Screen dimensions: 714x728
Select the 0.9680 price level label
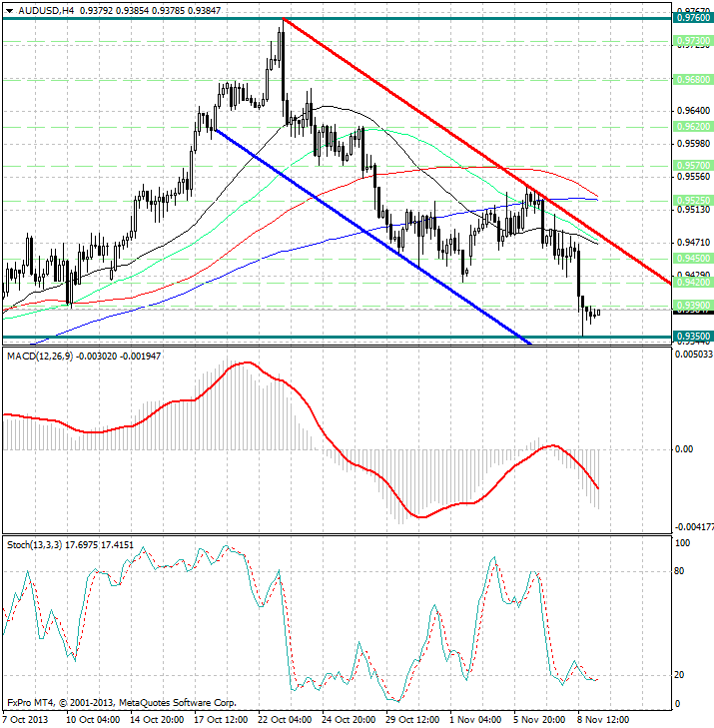[x=693, y=80]
